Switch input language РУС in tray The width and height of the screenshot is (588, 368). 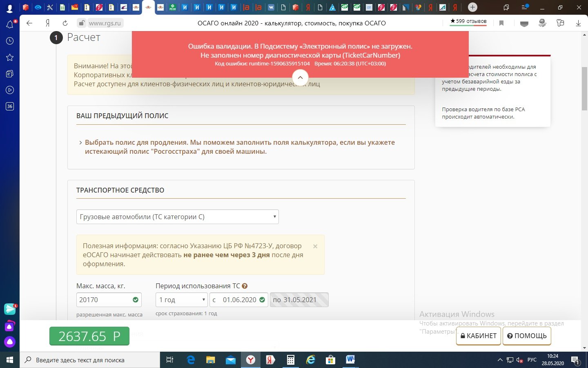pyautogui.click(x=532, y=360)
